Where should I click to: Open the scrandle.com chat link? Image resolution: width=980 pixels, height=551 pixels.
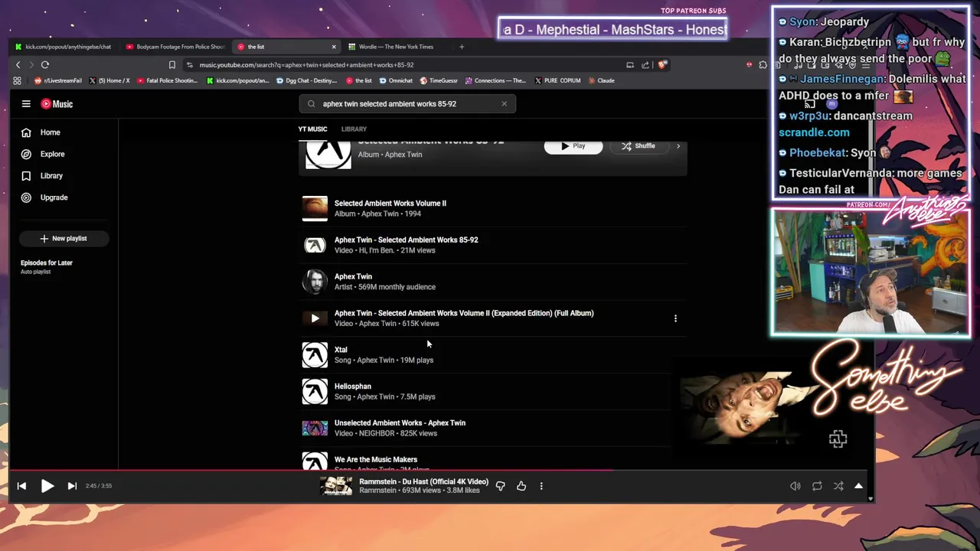814,132
